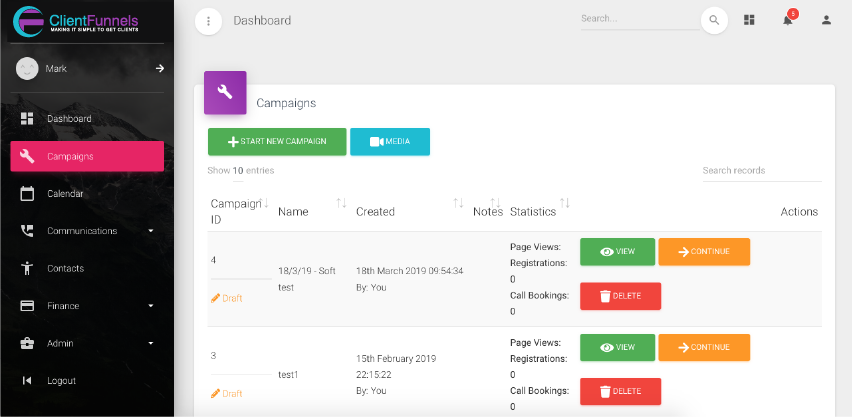The height and width of the screenshot is (417, 852).
Task: Click the Search records input field
Action: (762, 171)
